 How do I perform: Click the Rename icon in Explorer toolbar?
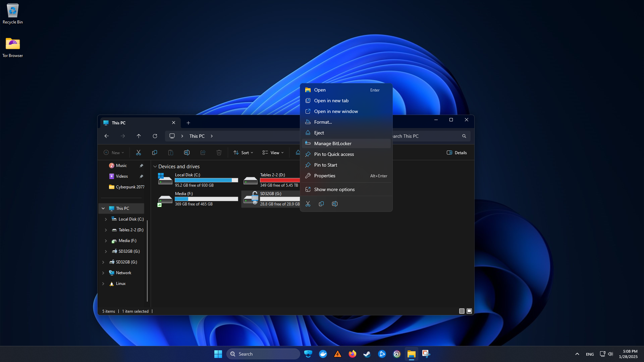tap(187, 153)
